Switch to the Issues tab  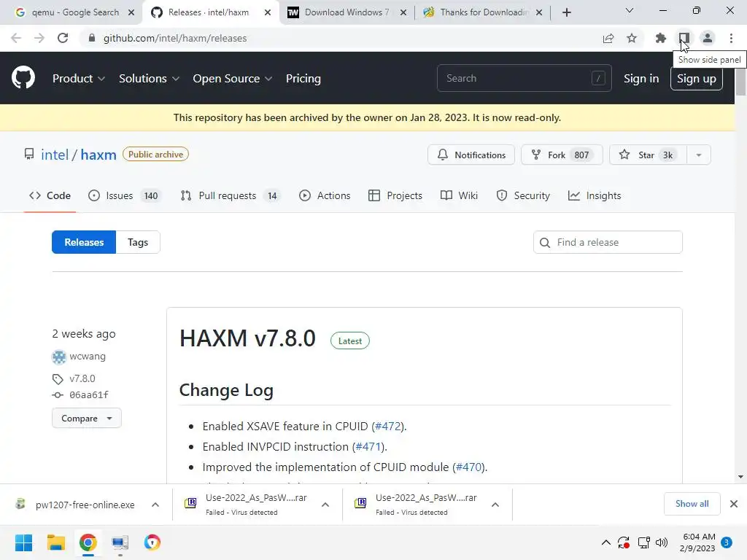[125, 195]
